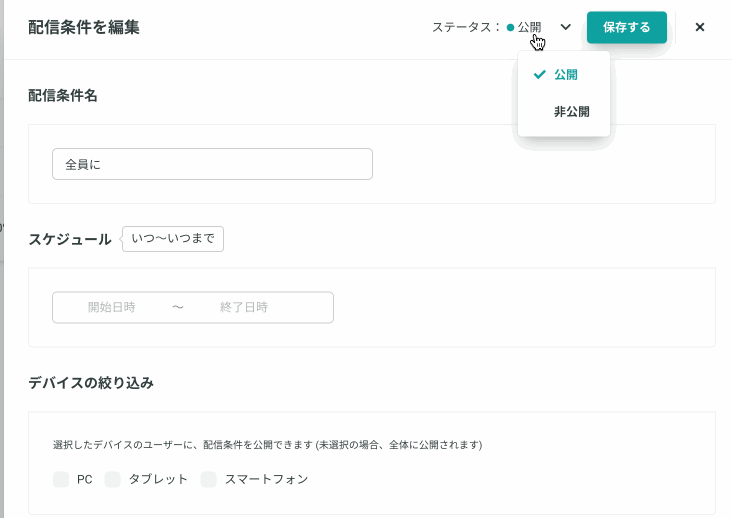Click the 保存する button
732x518 pixels.
point(626,28)
